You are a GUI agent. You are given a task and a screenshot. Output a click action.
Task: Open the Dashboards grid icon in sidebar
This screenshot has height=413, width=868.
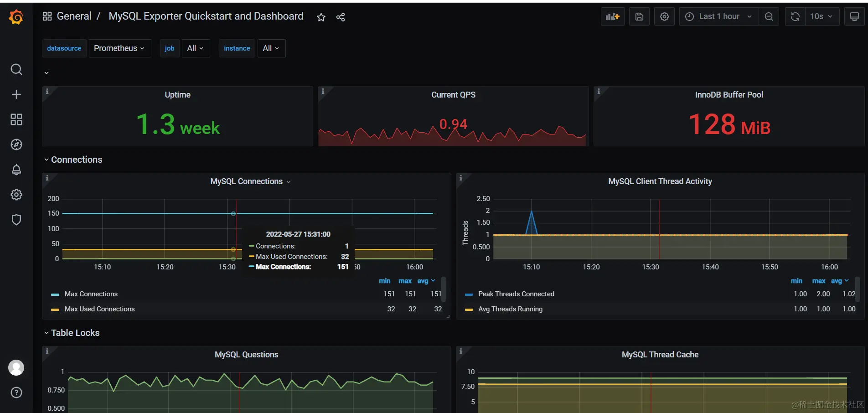click(x=16, y=119)
